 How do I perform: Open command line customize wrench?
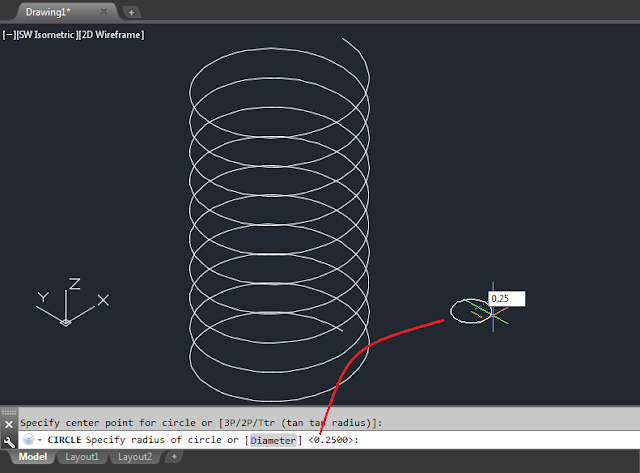click(x=9, y=442)
